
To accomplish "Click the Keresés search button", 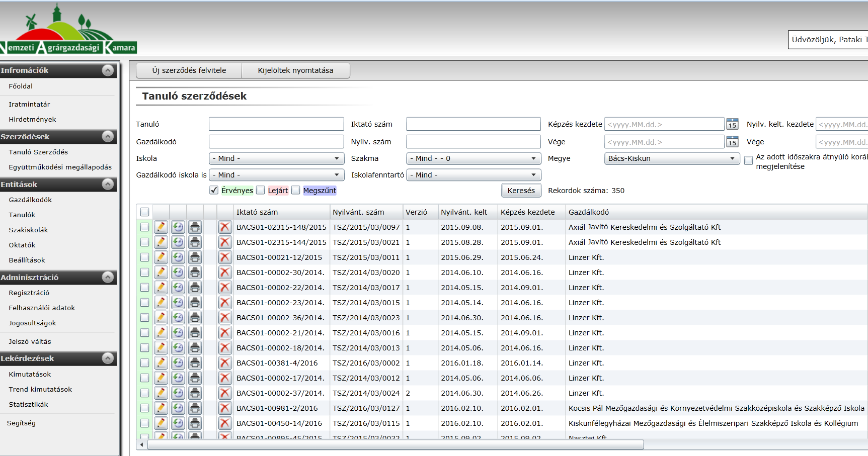I will coord(521,191).
